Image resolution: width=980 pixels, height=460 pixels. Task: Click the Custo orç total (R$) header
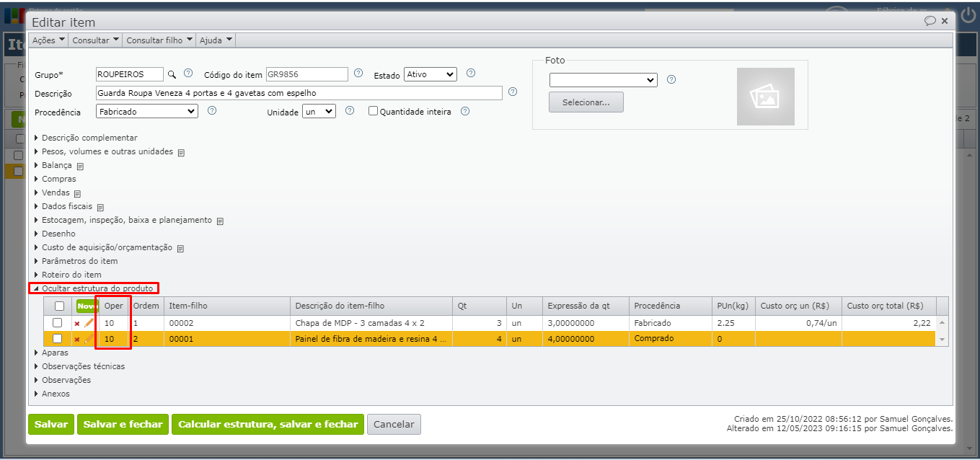coord(888,306)
